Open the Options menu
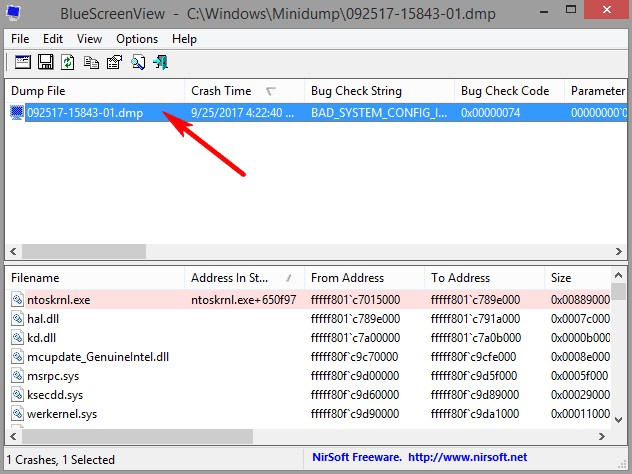 pos(137,39)
